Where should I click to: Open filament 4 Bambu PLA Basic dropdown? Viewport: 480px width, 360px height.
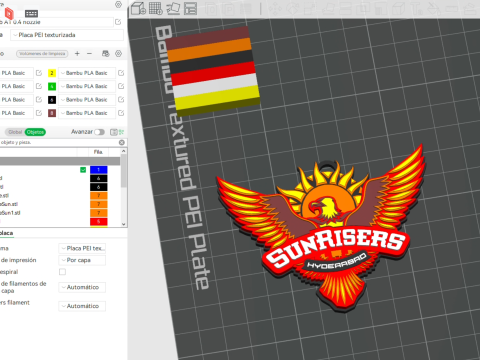pyautogui.click(x=87, y=86)
